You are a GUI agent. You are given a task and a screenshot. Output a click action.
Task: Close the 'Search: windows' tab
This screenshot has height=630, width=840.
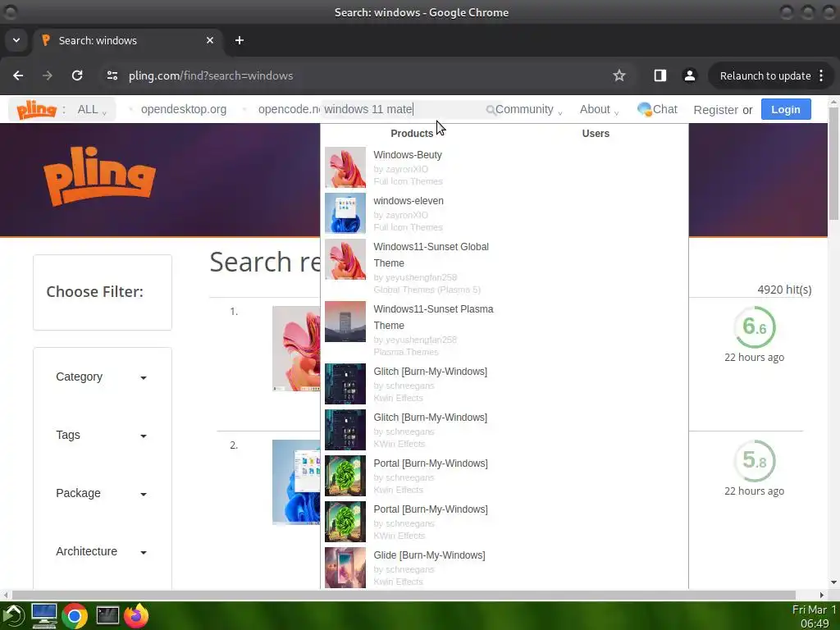[210, 40]
